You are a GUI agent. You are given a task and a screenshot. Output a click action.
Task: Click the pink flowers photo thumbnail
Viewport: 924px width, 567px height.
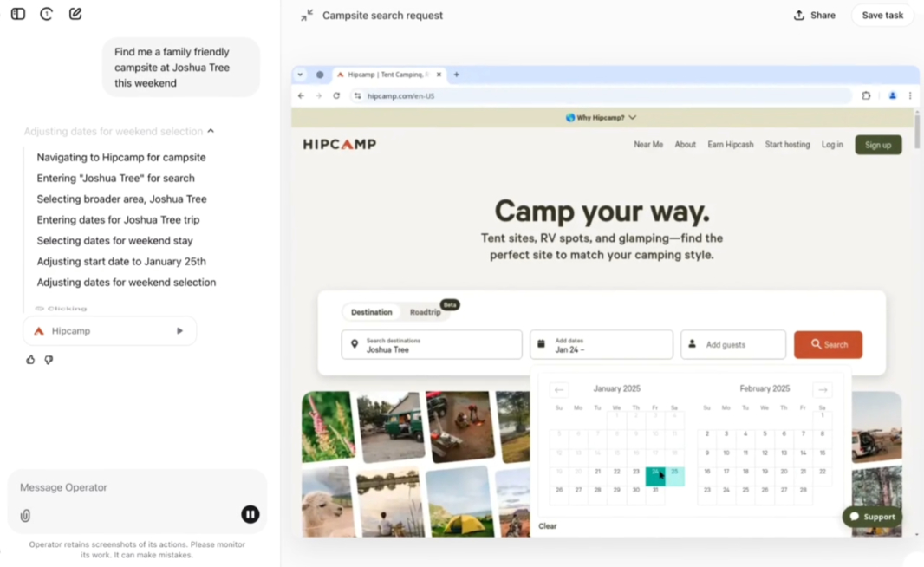tap(329, 427)
